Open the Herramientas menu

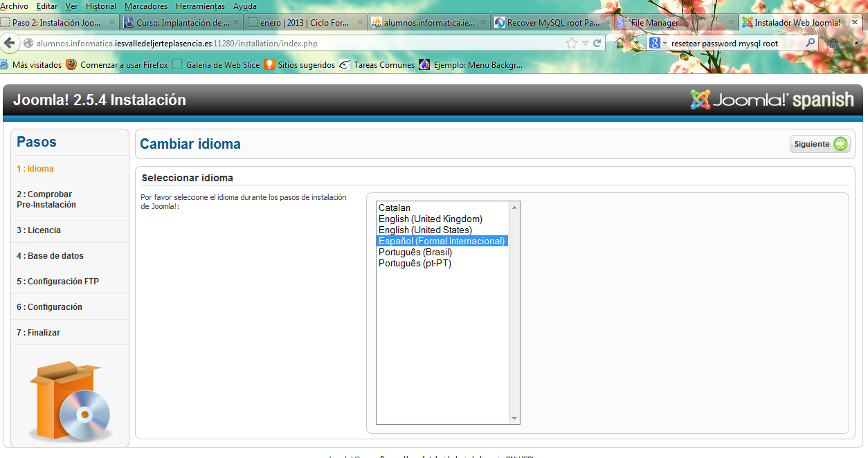[200, 6]
